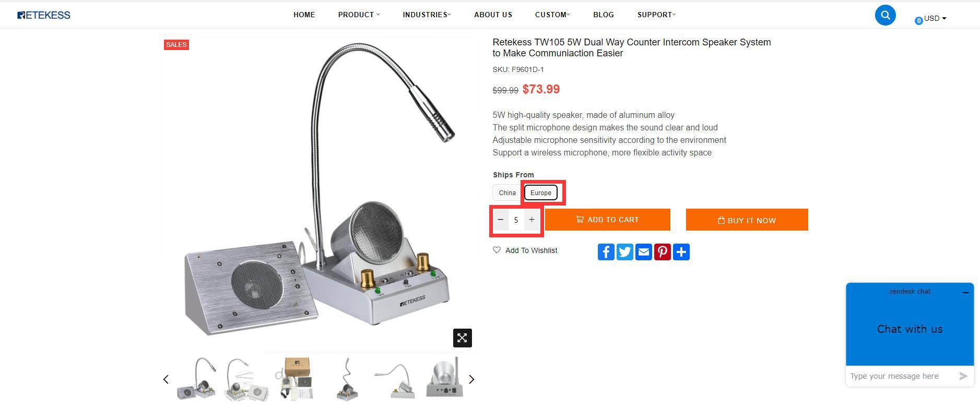Increase quantity with plus button
Viewport: 980px width, 410px height.
point(532,220)
